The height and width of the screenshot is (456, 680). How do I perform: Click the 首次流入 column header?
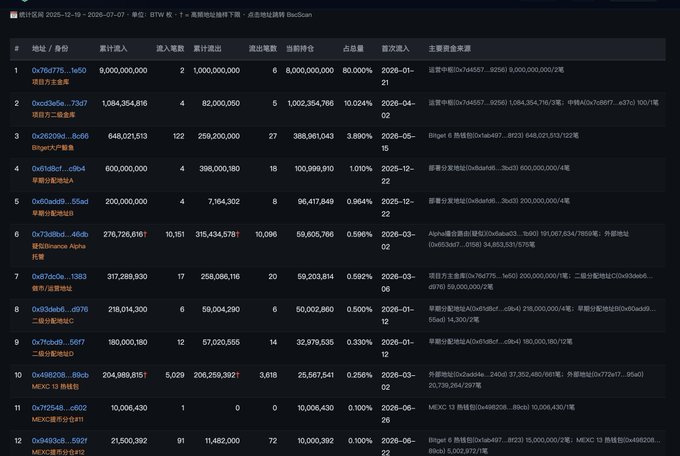tap(395, 49)
